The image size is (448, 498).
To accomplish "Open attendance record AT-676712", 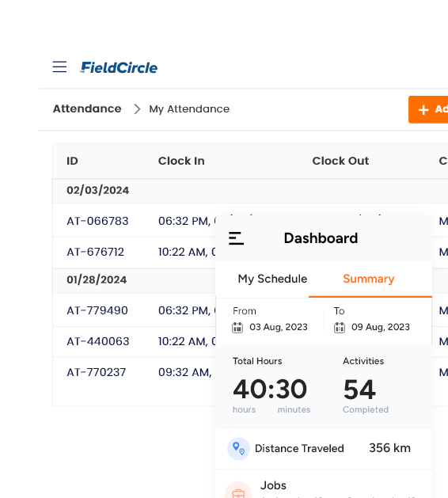I will click(x=95, y=253).
